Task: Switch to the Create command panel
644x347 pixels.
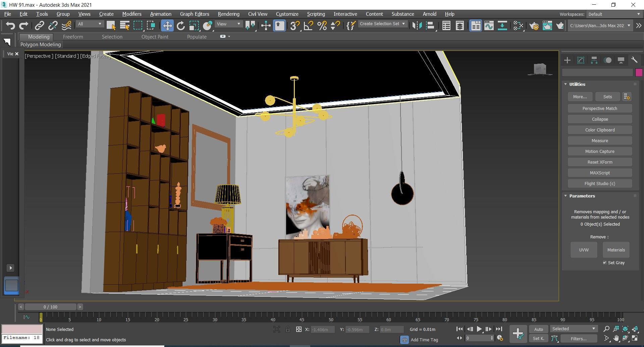Action: point(567,60)
